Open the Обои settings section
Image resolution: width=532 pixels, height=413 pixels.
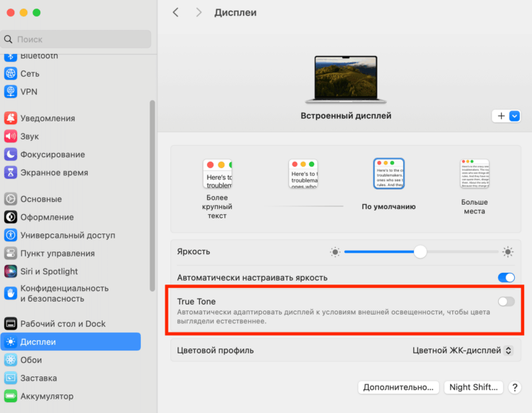click(31, 360)
